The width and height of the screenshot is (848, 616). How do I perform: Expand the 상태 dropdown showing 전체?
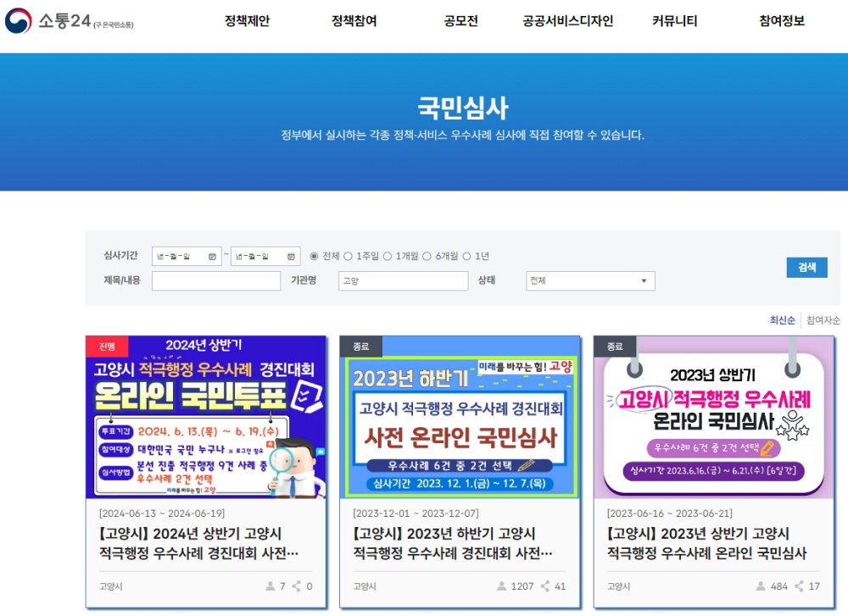[590, 281]
